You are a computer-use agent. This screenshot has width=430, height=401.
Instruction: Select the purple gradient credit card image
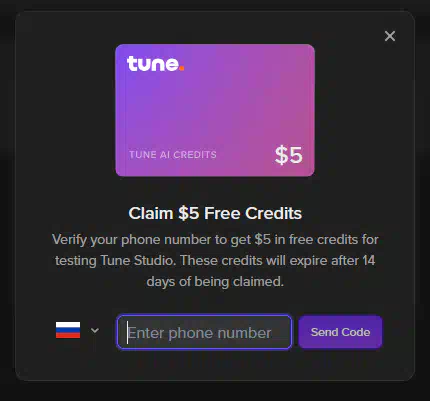click(215, 110)
